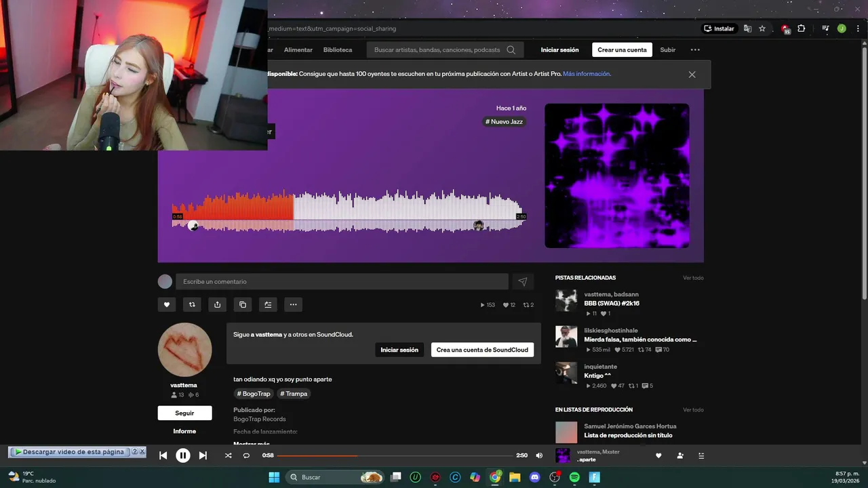The height and width of the screenshot is (488, 868).
Task: Click Iniciar sesión in the follow prompt
Action: pyautogui.click(x=399, y=350)
